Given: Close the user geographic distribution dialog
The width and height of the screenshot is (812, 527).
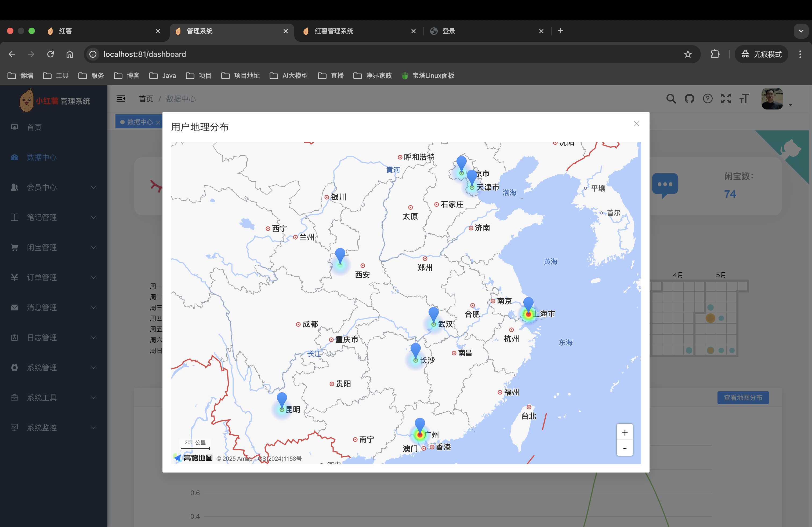Looking at the screenshot, I should click(636, 124).
